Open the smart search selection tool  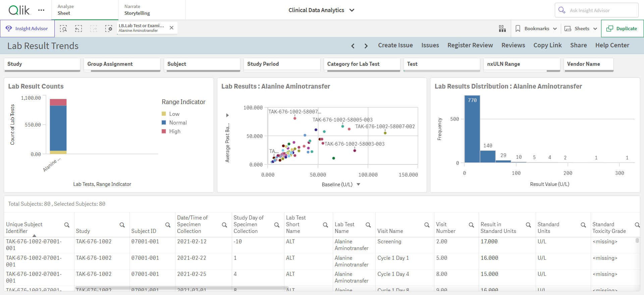pyautogui.click(x=63, y=29)
